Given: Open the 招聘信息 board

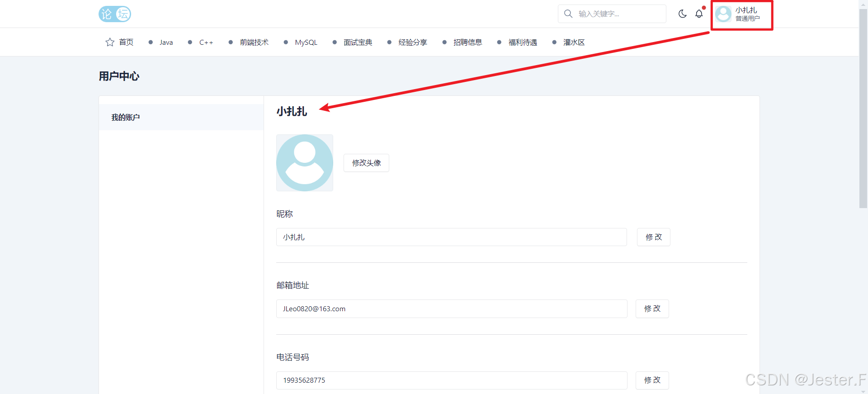Looking at the screenshot, I should 467,42.
